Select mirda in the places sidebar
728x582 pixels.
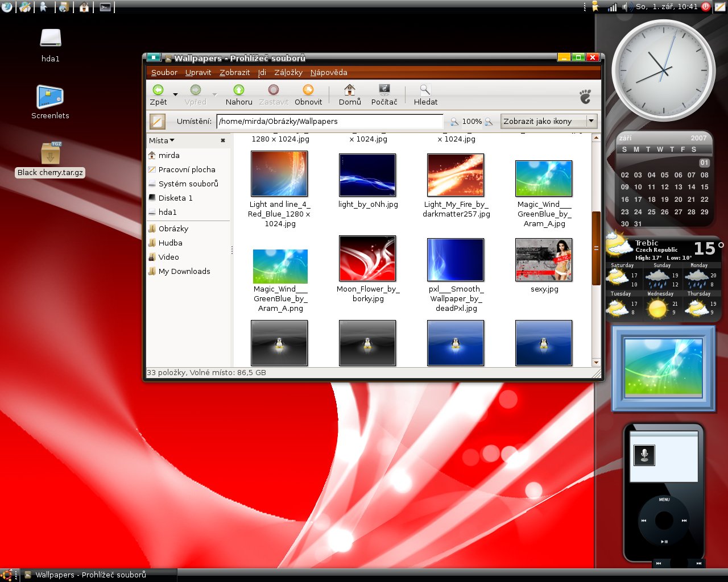(188, 155)
